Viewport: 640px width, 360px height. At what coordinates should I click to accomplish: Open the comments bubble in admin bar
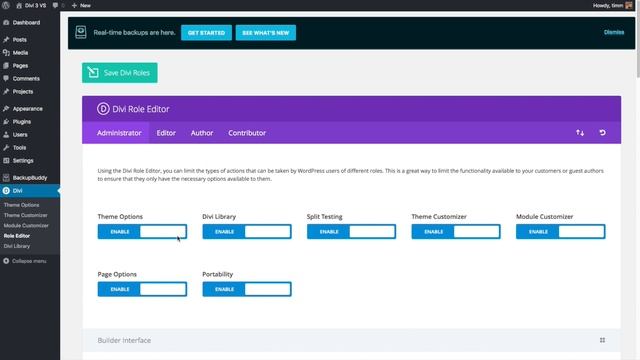55,5
